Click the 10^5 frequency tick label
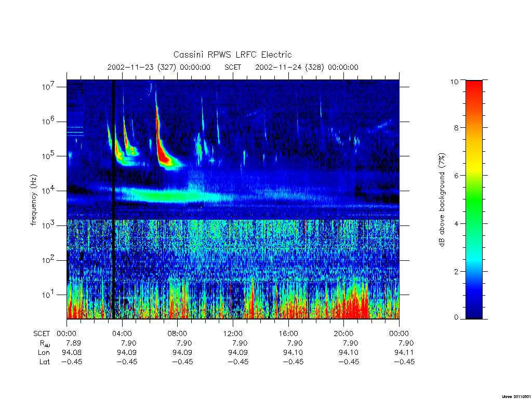Viewport: 532px width, 399px height. pyautogui.click(x=48, y=156)
